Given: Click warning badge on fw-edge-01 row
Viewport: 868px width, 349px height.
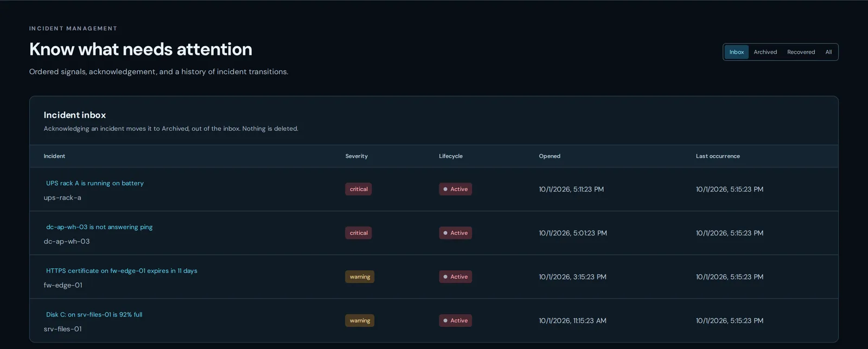Looking at the screenshot, I should pos(360,277).
